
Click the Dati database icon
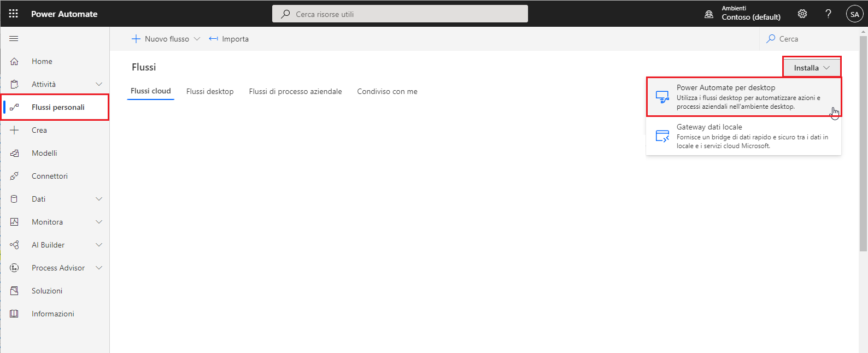(x=15, y=199)
